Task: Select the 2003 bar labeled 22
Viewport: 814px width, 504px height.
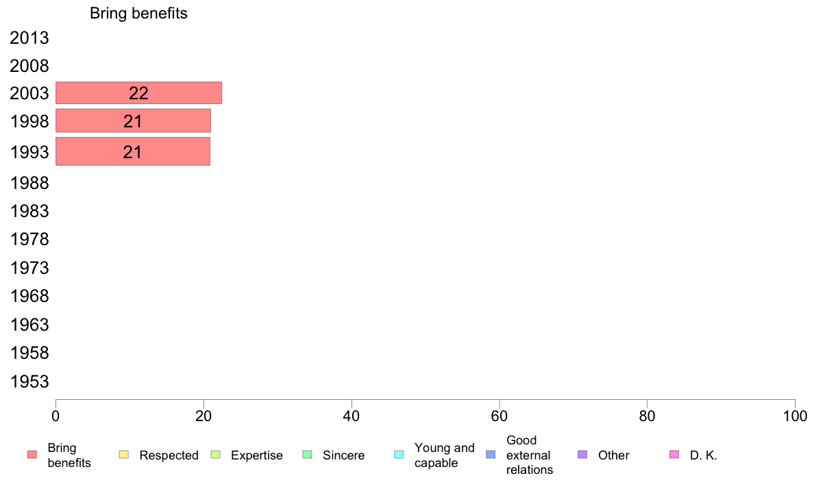Action: (x=138, y=93)
